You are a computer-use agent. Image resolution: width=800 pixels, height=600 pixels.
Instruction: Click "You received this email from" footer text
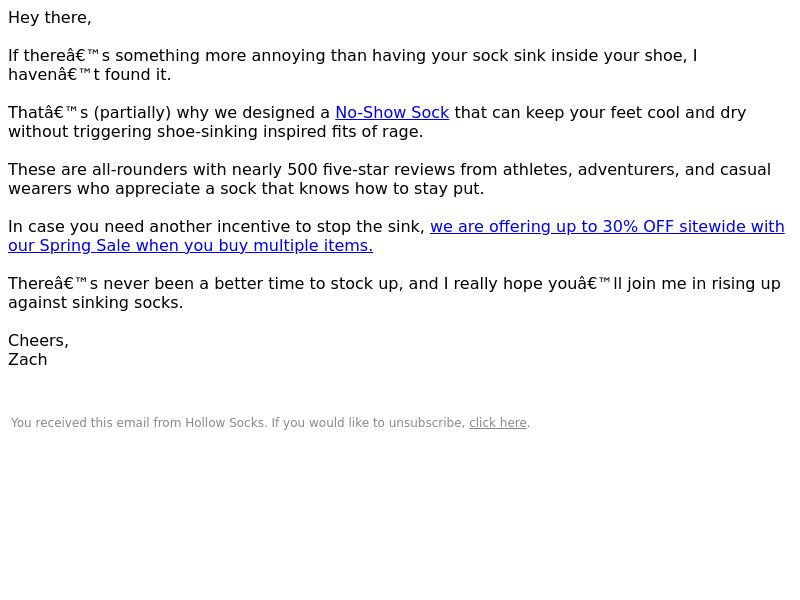click(x=96, y=423)
